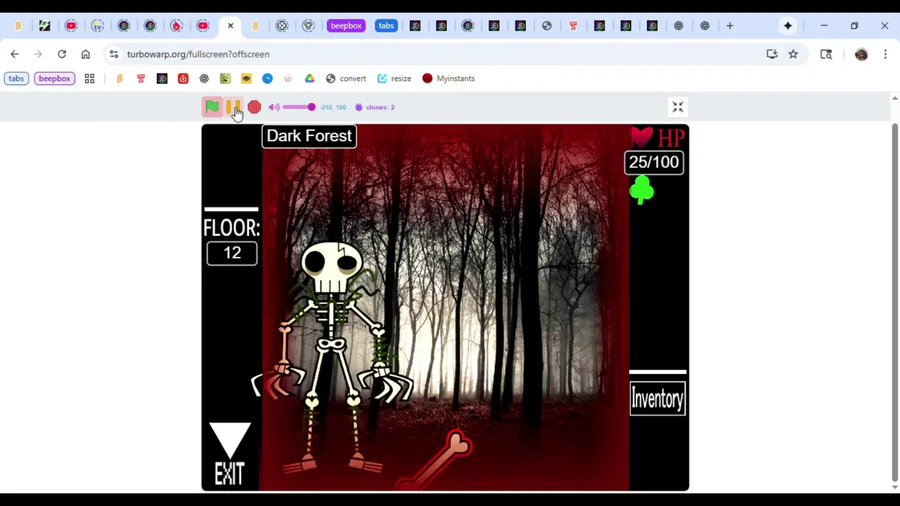Screen dimensions: 900x506
Task: Open the Chrome three-dot menu
Action: pyautogui.click(x=886, y=54)
